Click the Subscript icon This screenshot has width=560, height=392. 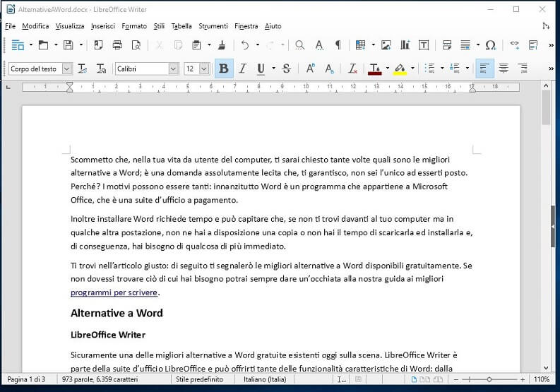[329, 69]
